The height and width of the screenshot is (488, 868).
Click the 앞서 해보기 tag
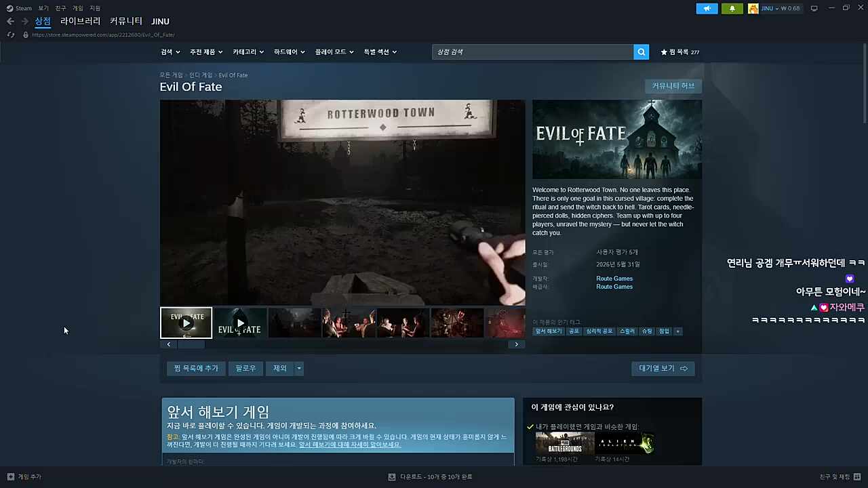[549, 331]
